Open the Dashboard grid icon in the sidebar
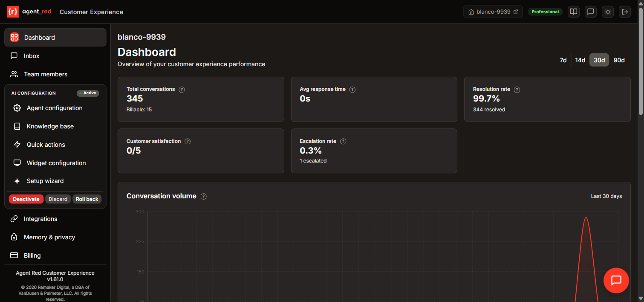Image resolution: width=644 pixels, height=302 pixels. click(14, 38)
